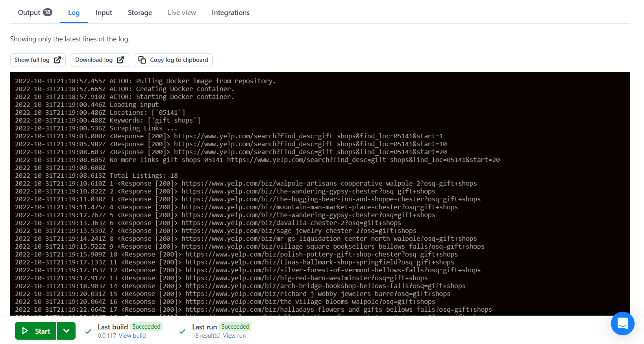Click the walpole-artisans-cooperative URL line
Viewport: 644px width, 344px height.
click(246, 184)
